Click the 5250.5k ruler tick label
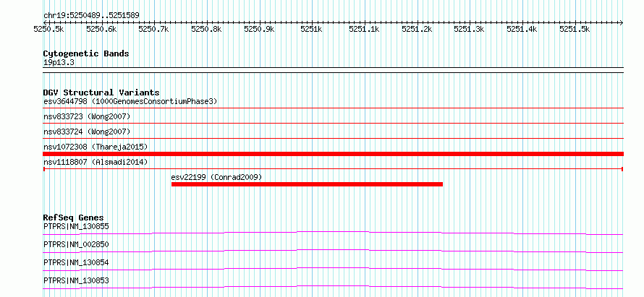 [x=48, y=29]
